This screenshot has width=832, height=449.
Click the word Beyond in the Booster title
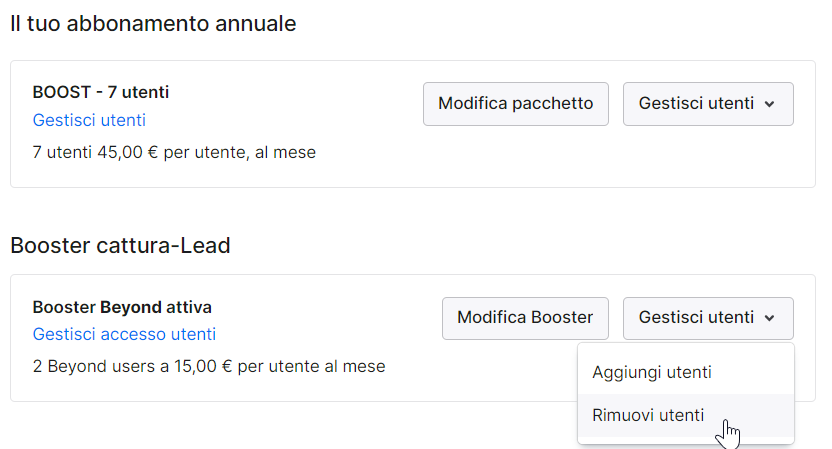[x=131, y=307]
